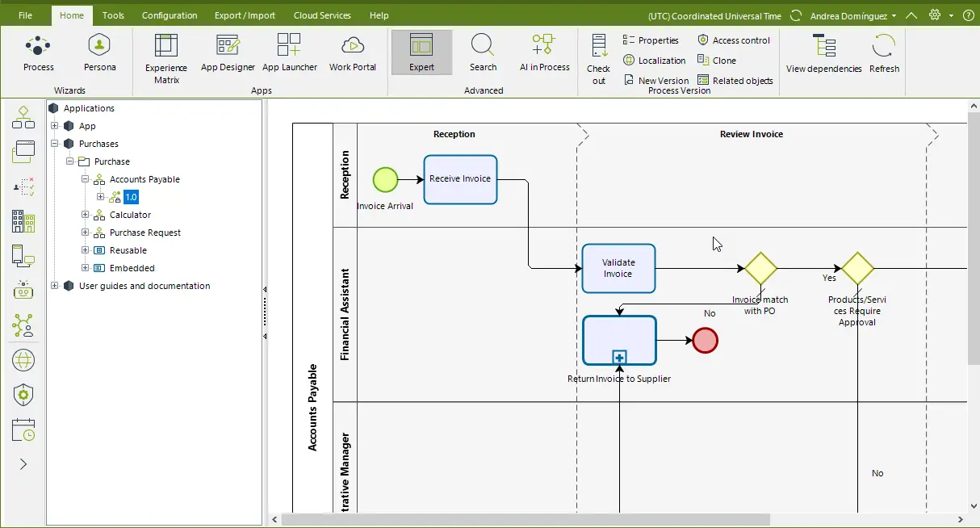Image resolution: width=980 pixels, height=528 pixels.
Task: Open the Experience Matrix
Action: point(166,58)
